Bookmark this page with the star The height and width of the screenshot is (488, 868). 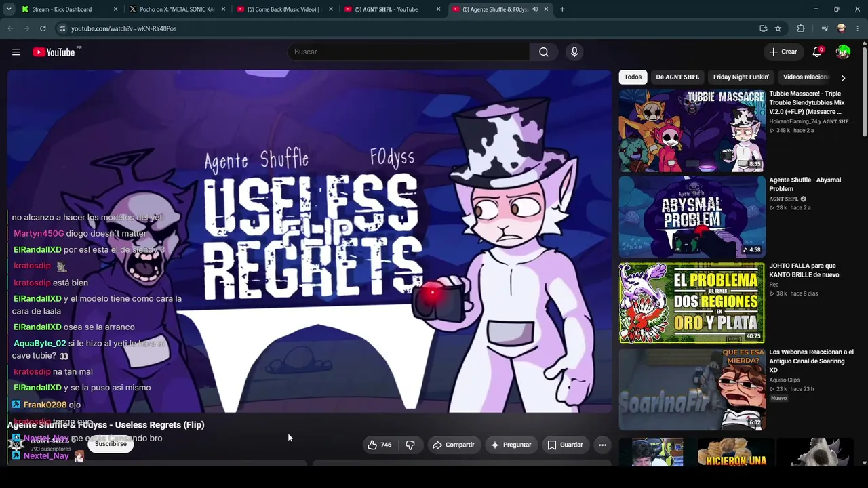coord(778,28)
